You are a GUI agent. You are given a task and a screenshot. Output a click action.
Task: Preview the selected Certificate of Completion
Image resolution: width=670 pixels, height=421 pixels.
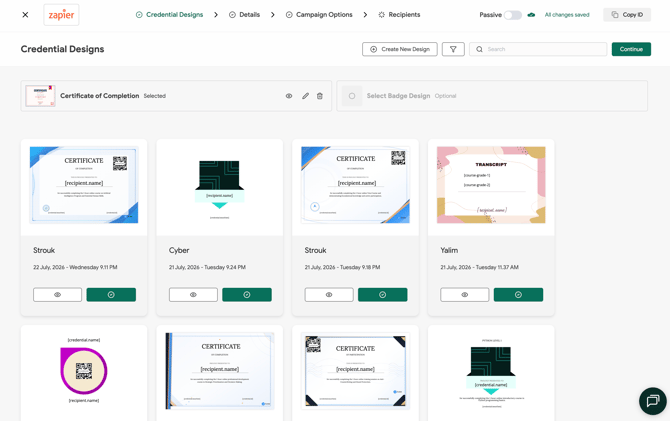click(289, 96)
